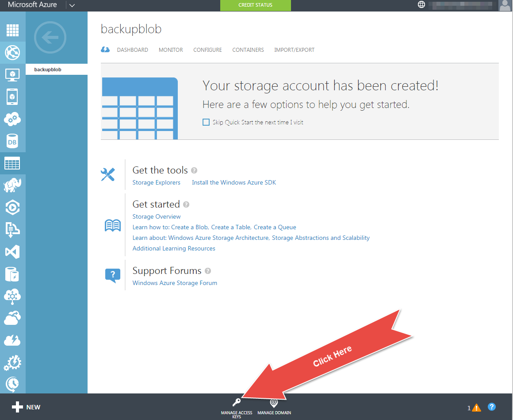Screen dimensions: 513x420
Task: Open Scheduler clock sidebar icon
Action: 12,385
